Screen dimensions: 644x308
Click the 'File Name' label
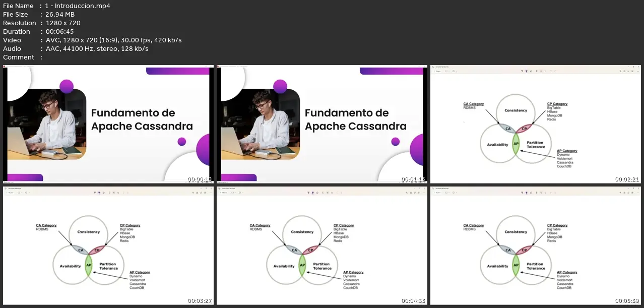[x=18, y=6]
